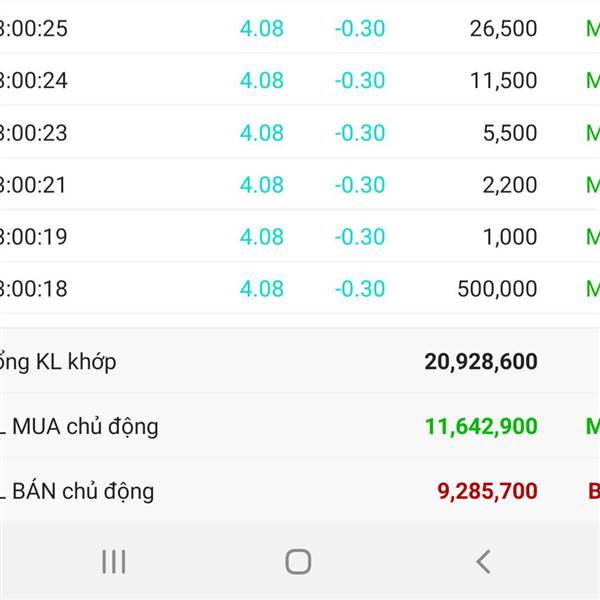Viewport: 600px width, 600px height.
Task: Tap the -0.30 change at 00:18
Action: pos(360,289)
